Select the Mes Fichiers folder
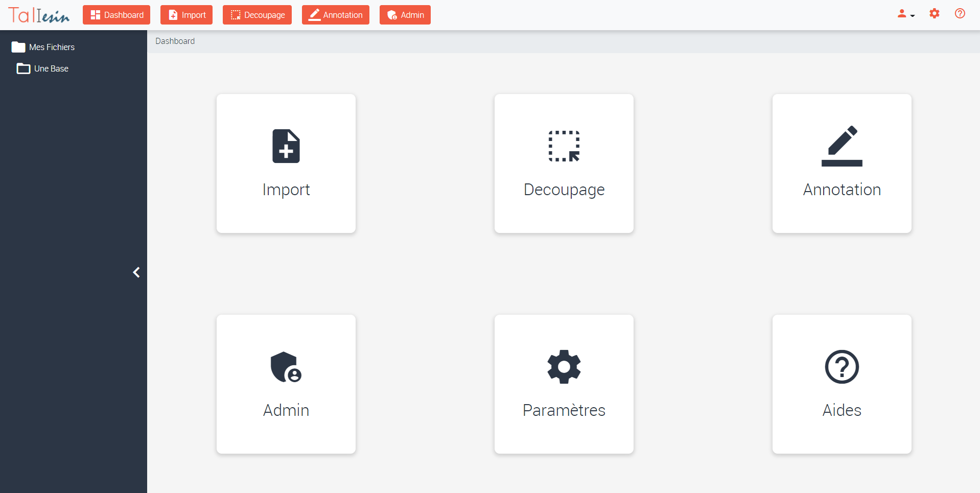The image size is (980, 493). (43, 47)
